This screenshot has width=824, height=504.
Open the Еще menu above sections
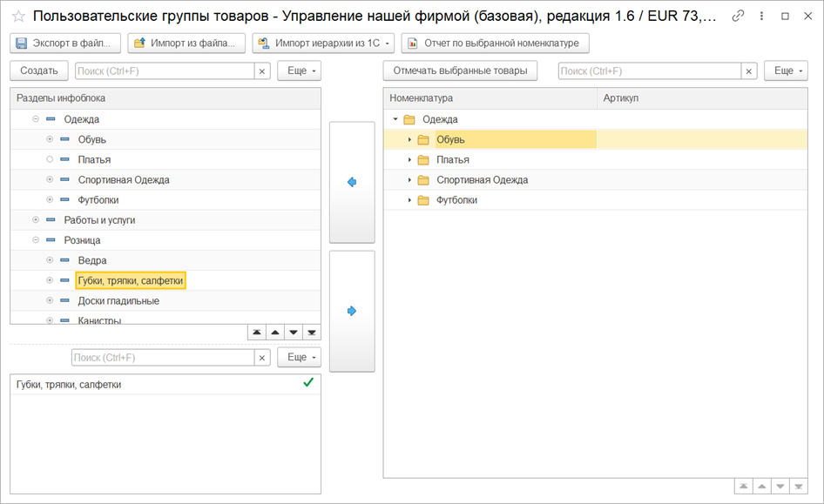click(x=299, y=71)
